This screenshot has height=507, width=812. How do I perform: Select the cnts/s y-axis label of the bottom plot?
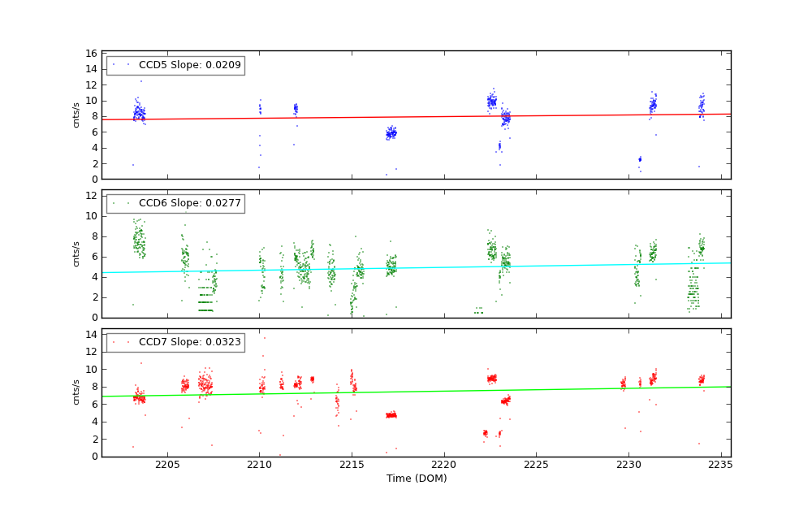(77, 392)
